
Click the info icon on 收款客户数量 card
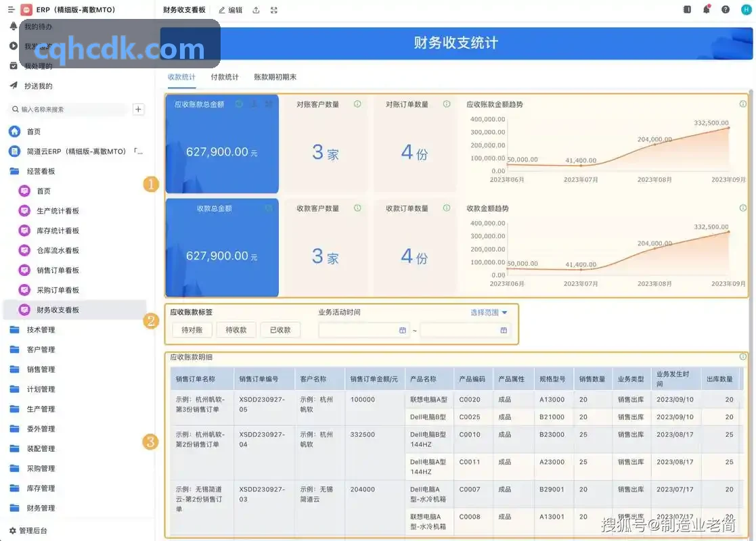coord(357,208)
